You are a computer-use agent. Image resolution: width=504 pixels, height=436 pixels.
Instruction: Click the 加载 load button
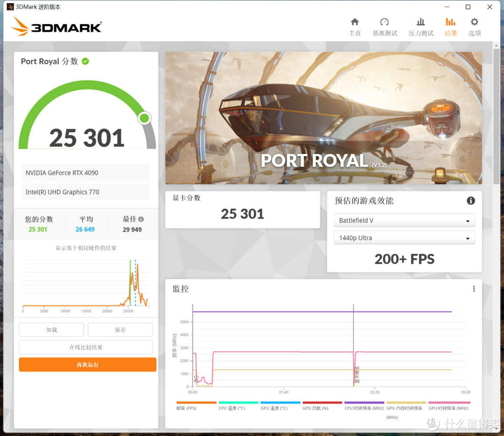pyautogui.click(x=51, y=330)
